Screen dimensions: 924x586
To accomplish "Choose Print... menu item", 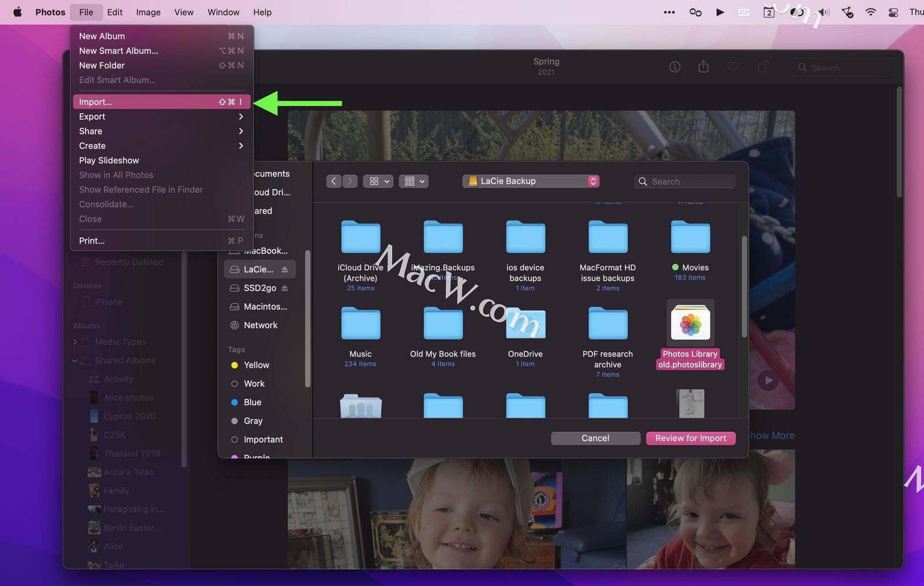I will point(162,241).
